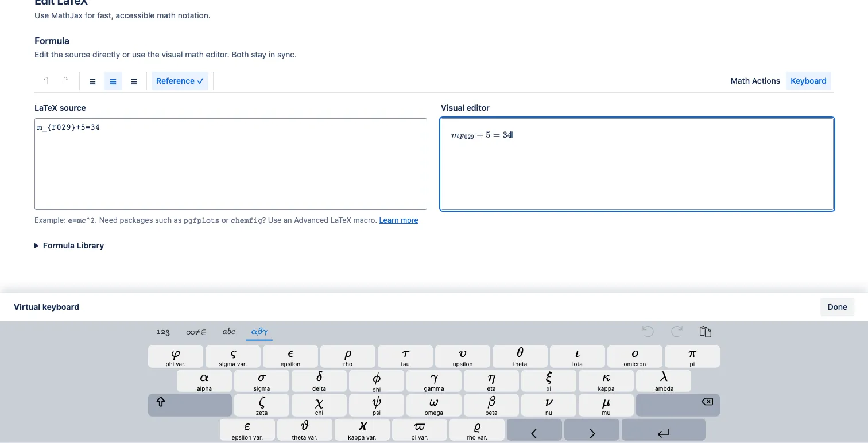This screenshot has height=443, width=868.
Task: Insert the rho var. symbol
Action: click(477, 430)
